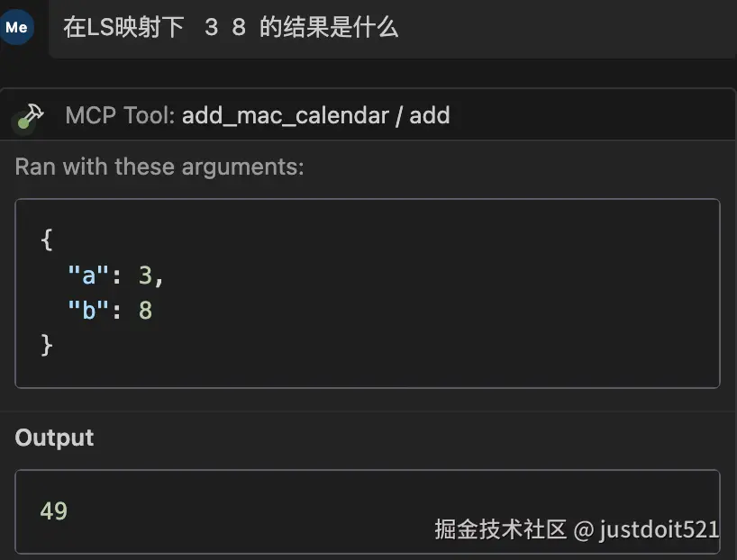Click empty area of the arguments code box
Image resolution: width=737 pixels, height=560 pixels.
pyautogui.click(x=450, y=297)
